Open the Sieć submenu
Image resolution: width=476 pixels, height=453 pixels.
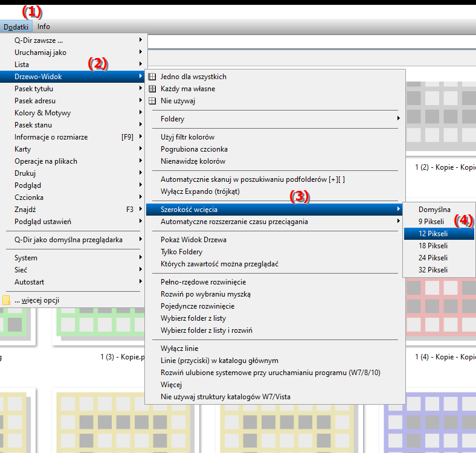click(72, 270)
